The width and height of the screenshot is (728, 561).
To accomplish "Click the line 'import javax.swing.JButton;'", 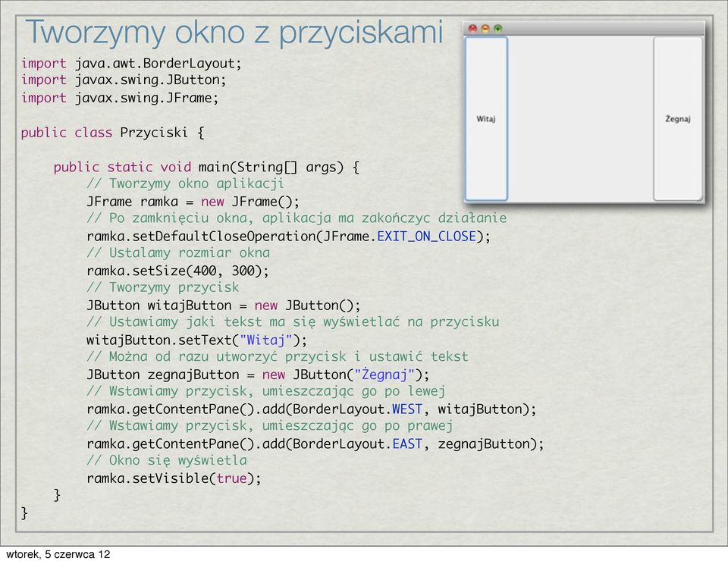I will tap(124, 80).
